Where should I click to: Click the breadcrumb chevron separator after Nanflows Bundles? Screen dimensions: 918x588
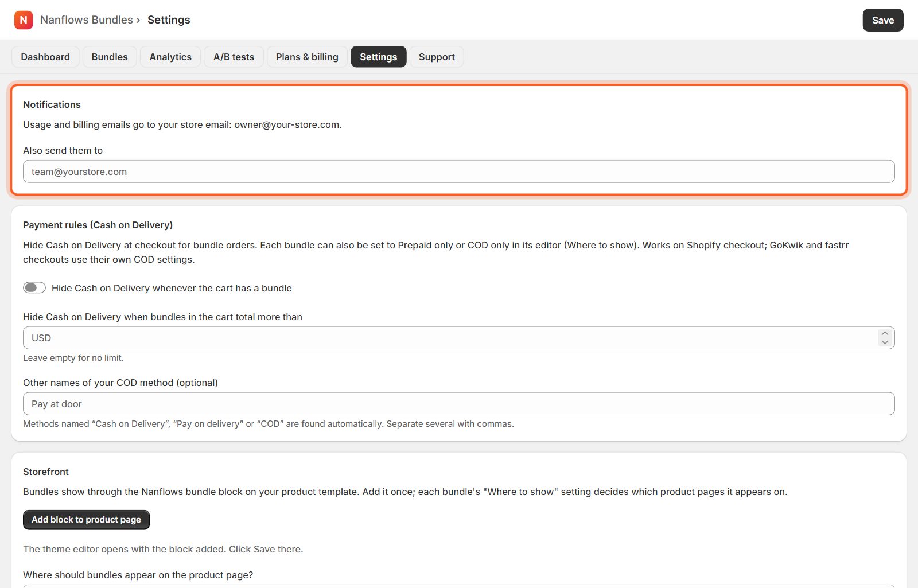(138, 20)
